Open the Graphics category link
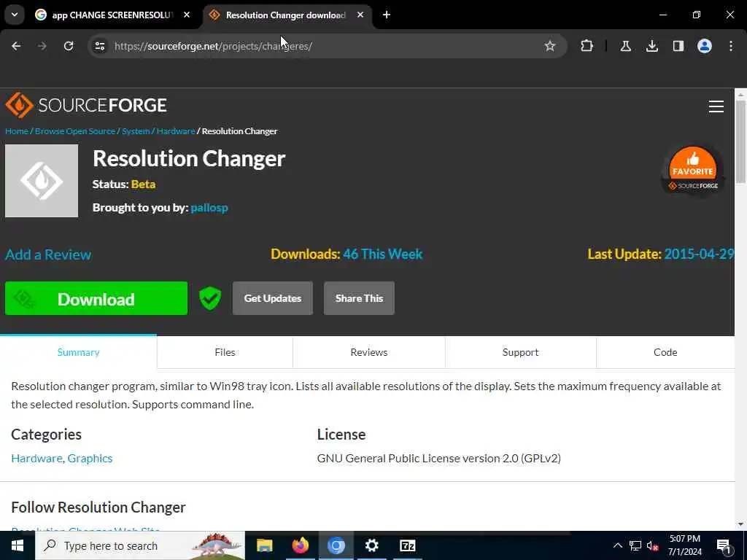Image resolution: width=747 pixels, height=560 pixels. click(x=90, y=458)
